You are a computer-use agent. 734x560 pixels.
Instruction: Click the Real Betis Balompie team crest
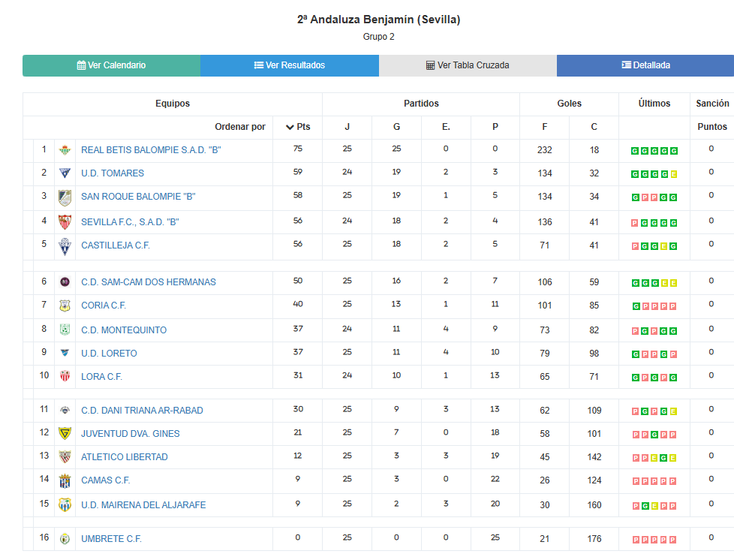tap(65, 150)
